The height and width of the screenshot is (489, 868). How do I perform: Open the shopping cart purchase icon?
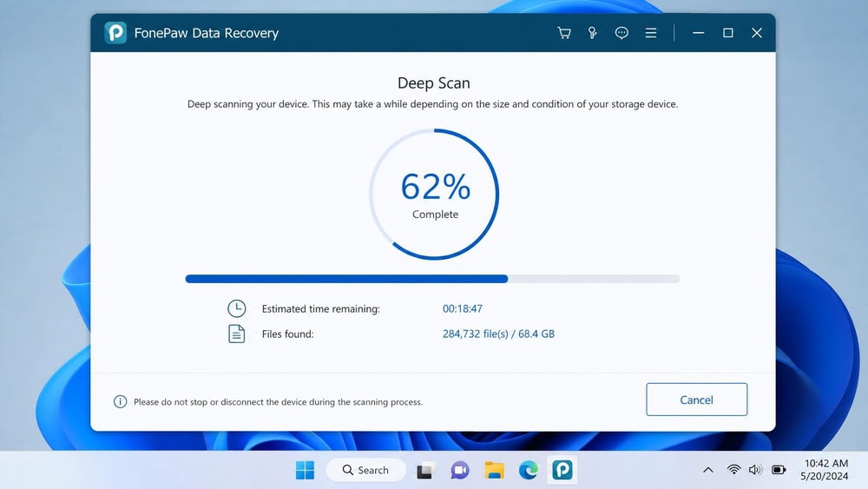click(563, 33)
